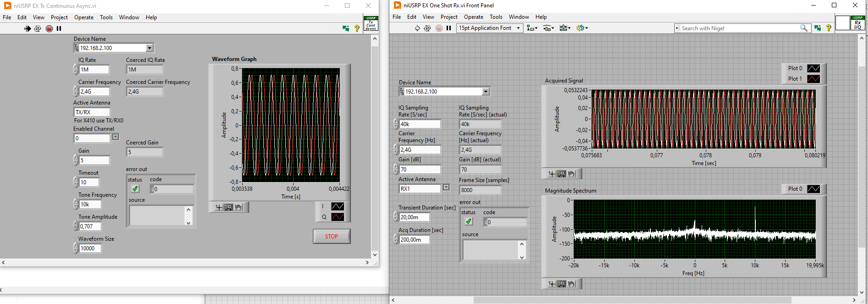
Task: Click Plot 0 legend swatch of Acquired Signal
Action: (x=813, y=68)
